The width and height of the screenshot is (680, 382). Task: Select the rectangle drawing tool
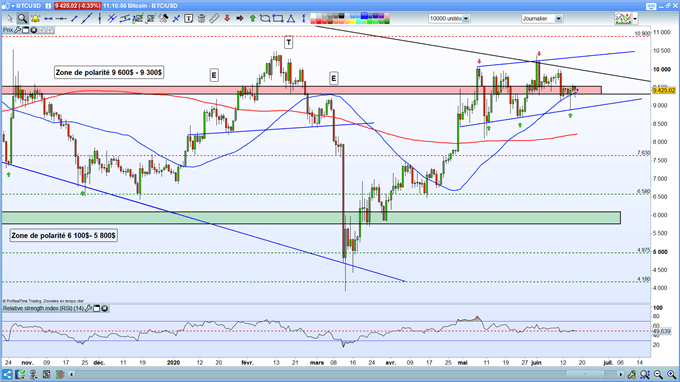pyautogui.click(x=278, y=18)
